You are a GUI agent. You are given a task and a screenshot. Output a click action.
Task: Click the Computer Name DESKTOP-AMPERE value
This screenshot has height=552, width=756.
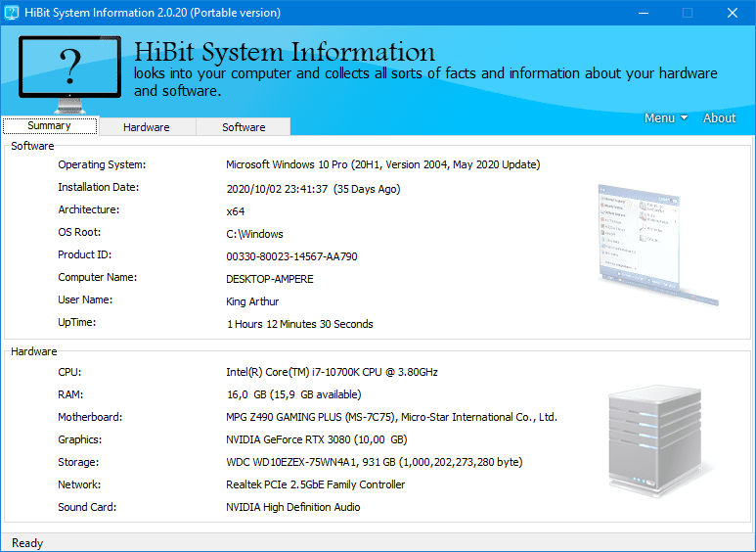click(270, 279)
